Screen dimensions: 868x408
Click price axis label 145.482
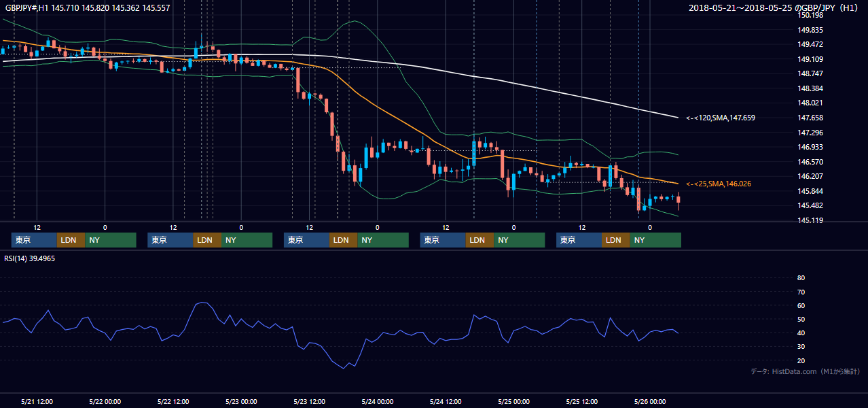[810, 205]
